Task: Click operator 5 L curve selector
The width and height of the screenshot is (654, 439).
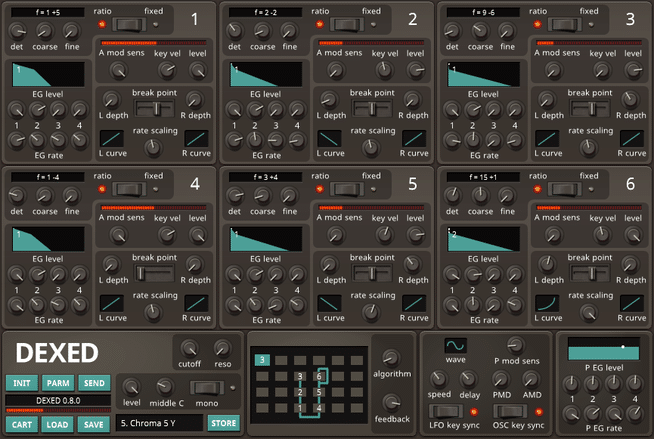Action: pyautogui.click(x=330, y=304)
